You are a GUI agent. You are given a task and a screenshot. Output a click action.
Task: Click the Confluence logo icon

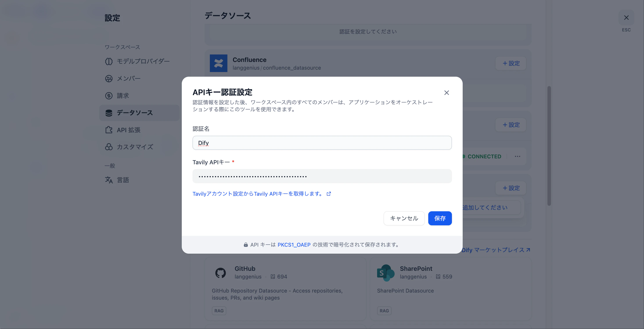click(218, 63)
